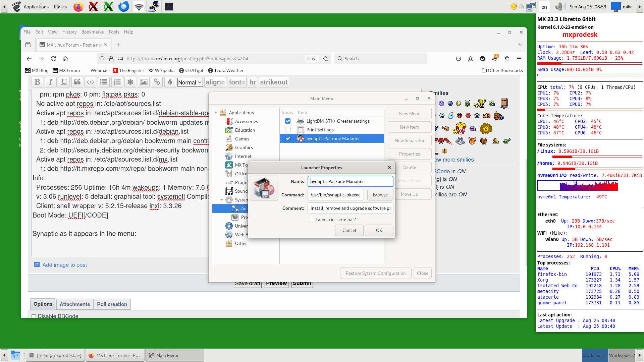
Task: Select the Graphics category icon in Main Menu
Action: click(229, 147)
